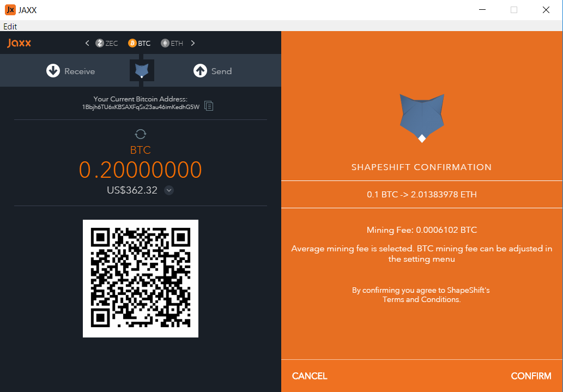
Task: Click the Bitcoin address QR code
Action: click(x=141, y=279)
